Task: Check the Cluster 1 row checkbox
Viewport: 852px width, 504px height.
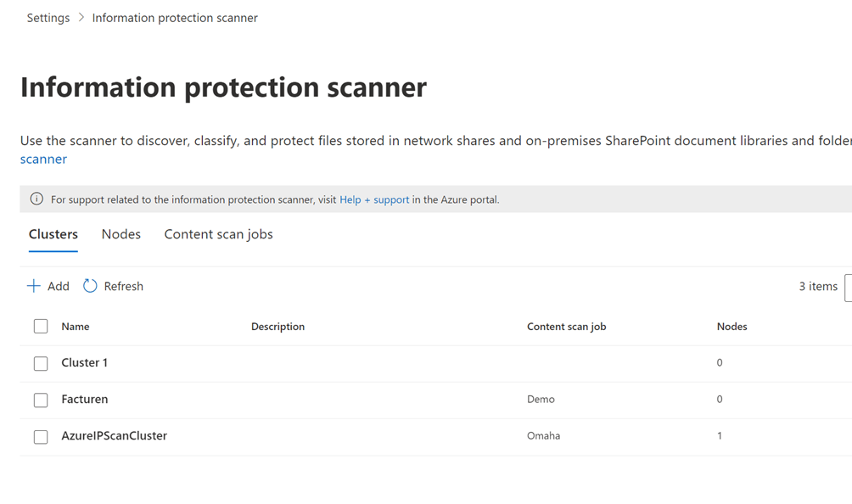Action: coord(41,363)
